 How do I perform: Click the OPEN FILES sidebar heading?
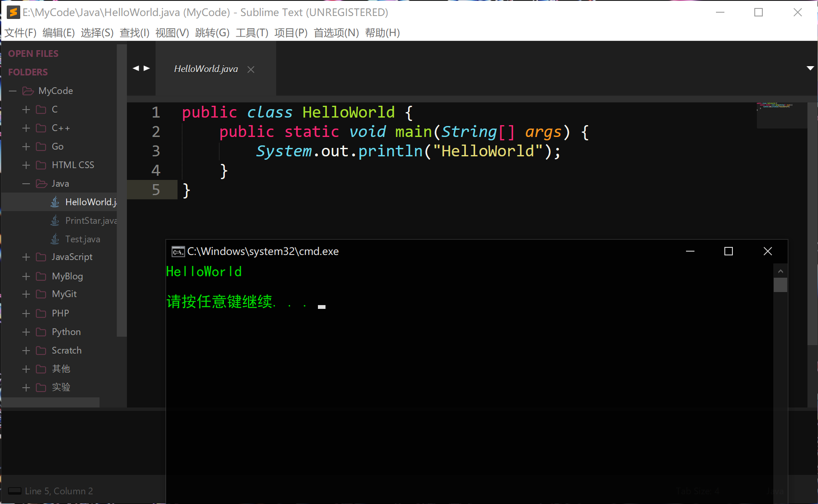click(x=33, y=54)
